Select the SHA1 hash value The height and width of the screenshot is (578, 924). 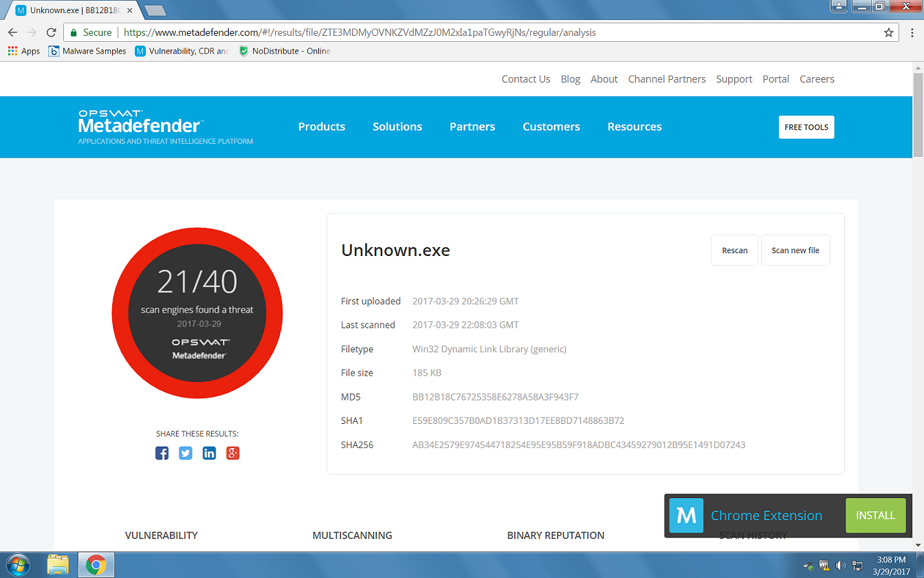[x=518, y=420]
